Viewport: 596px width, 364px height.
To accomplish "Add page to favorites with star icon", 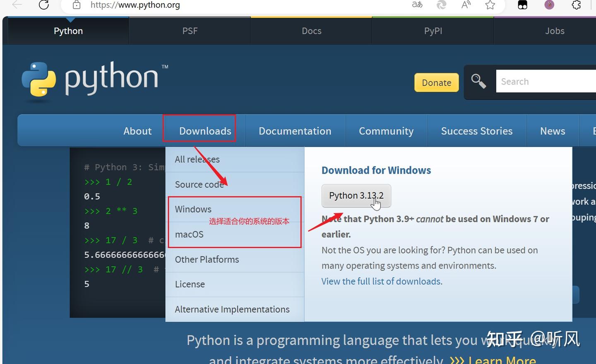I will [x=490, y=5].
